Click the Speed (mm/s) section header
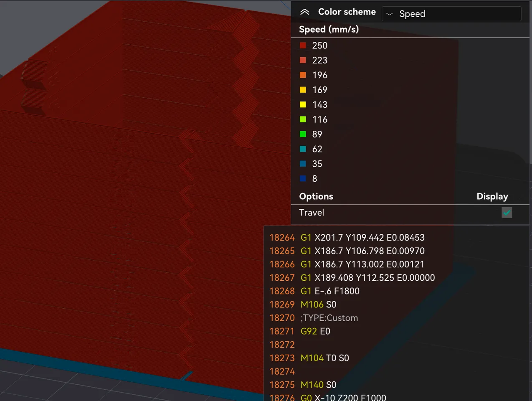This screenshot has width=532, height=401. click(329, 29)
